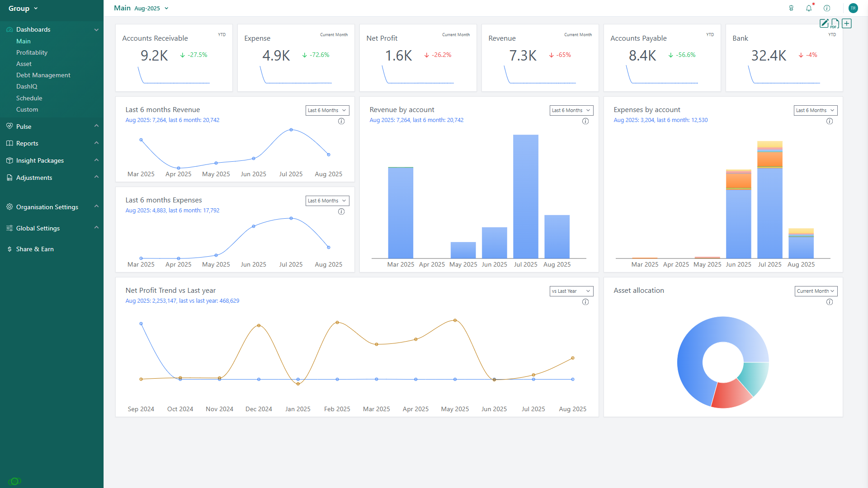Viewport: 868px width, 488px height.
Task: Show info tooltip for Revenue by account chart
Action: (585, 121)
